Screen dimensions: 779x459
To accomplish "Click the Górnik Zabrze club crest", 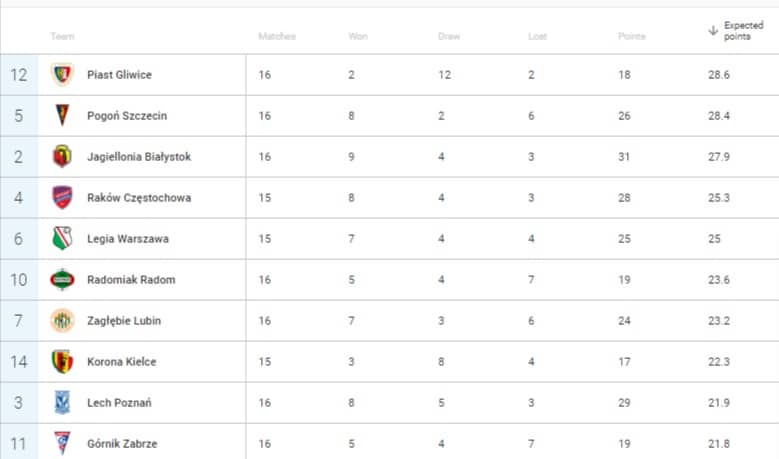I will click(x=62, y=443).
